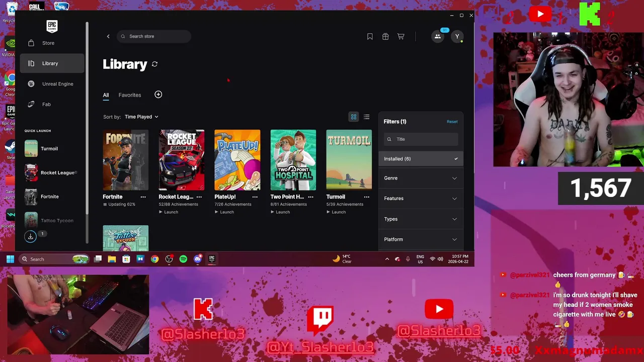Image resolution: width=644 pixels, height=362 pixels.
Task: Expand the Platform filter section
Action: 421,239
